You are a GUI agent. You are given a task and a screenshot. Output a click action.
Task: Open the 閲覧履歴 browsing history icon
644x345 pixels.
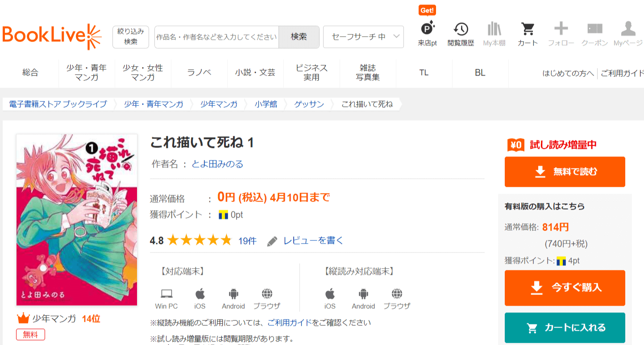(x=461, y=29)
